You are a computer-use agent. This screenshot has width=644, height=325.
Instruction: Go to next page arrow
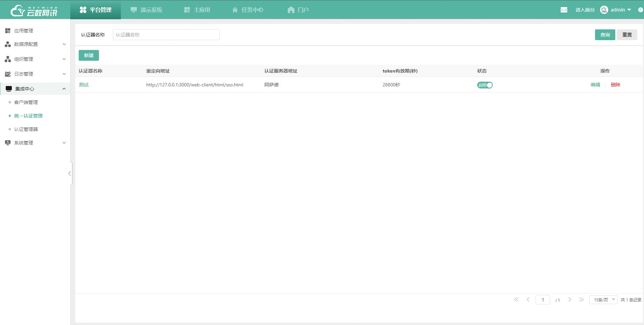pyautogui.click(x=570, y=300)
